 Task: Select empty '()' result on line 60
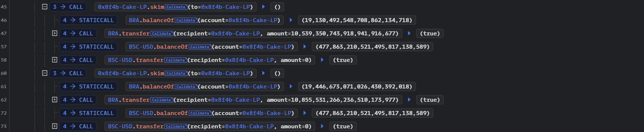tap(277, 73)
